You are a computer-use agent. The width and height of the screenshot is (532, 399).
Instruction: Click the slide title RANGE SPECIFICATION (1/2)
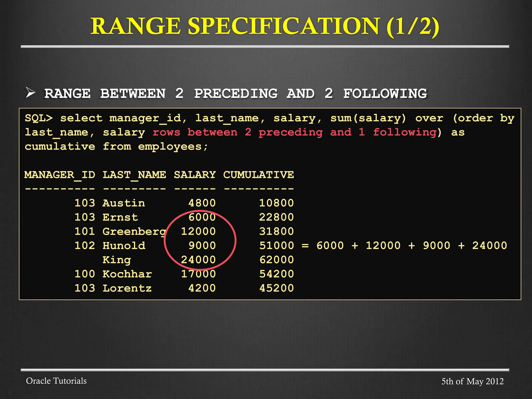[265, 26]
